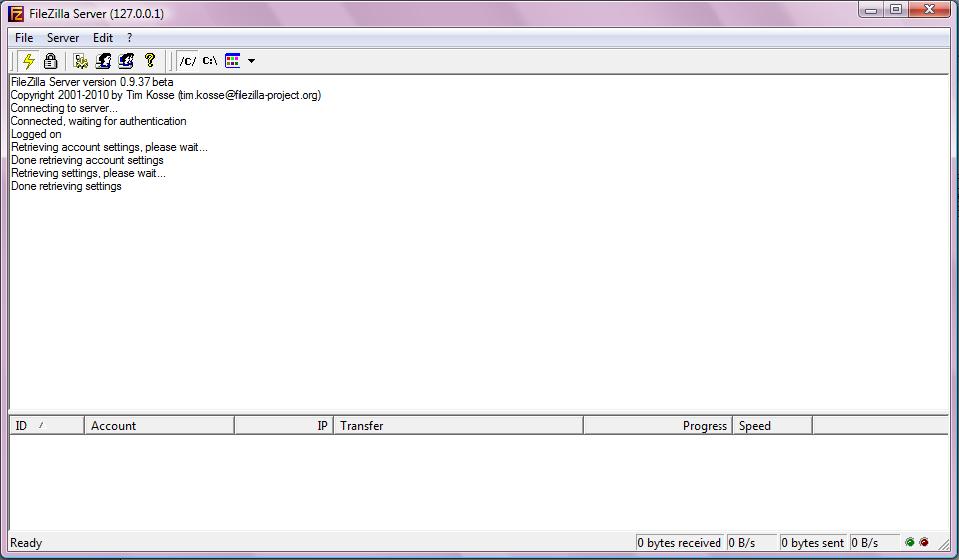Click the red indicator in status bar
959x560 pixels.
[924, 543]
